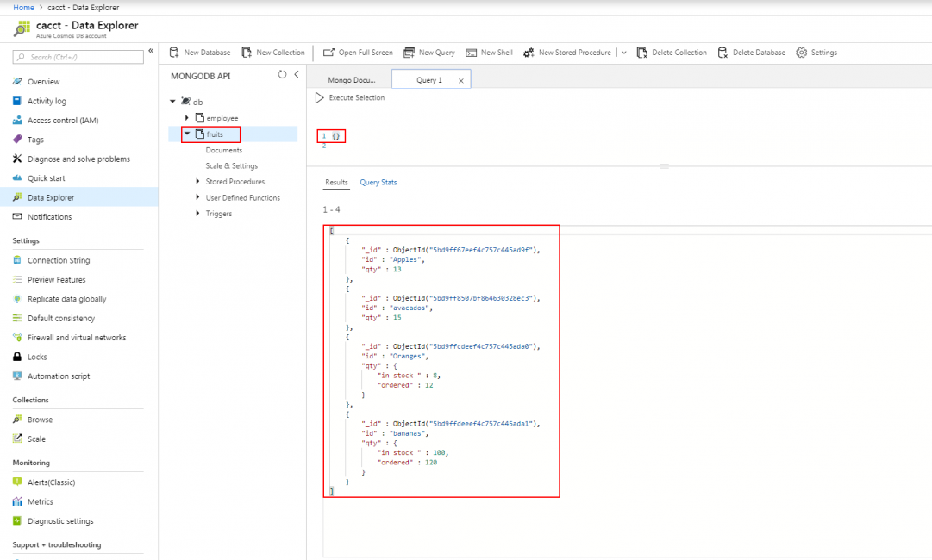Refresh the MongoDB API tree

tap(282, 75)
